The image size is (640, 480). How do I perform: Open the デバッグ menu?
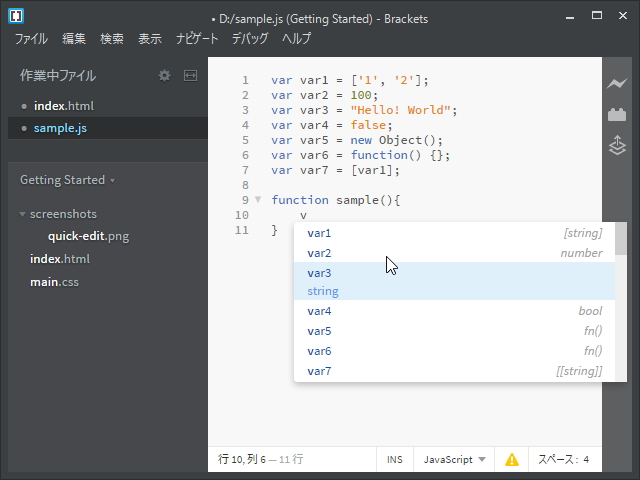coord(250,39)
